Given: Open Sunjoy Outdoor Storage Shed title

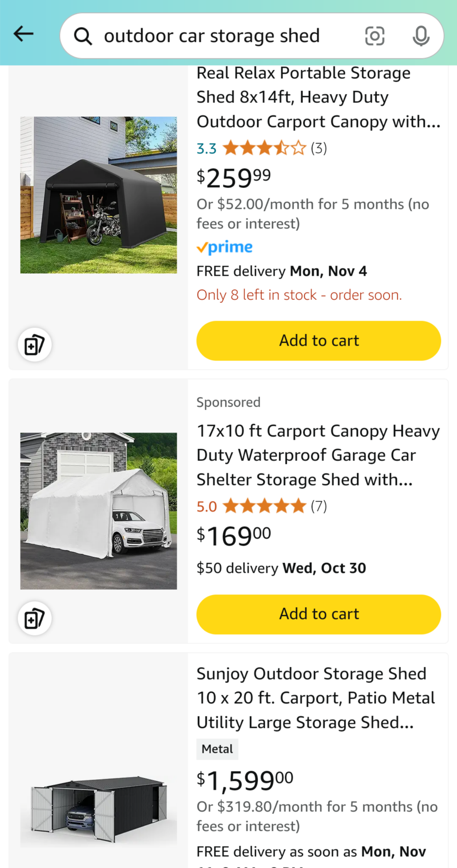Looking at the screenshot, I should (316, 698).
